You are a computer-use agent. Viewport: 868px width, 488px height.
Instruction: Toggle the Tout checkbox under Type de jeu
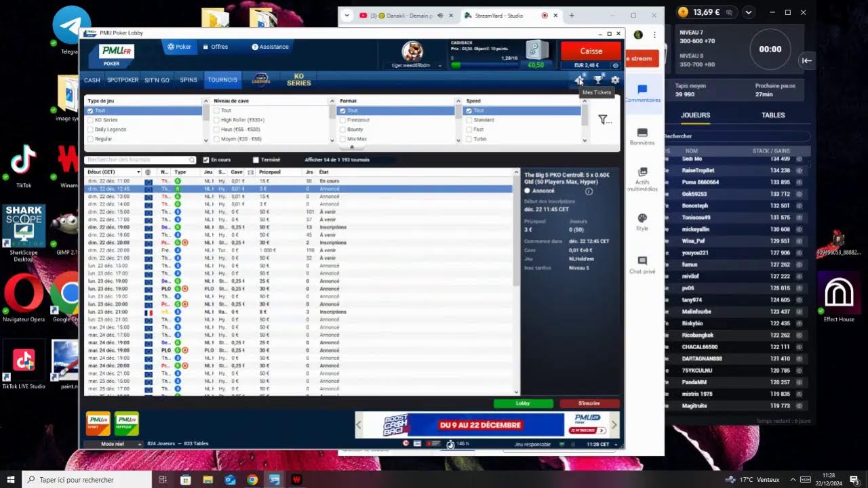click(90, 110)
